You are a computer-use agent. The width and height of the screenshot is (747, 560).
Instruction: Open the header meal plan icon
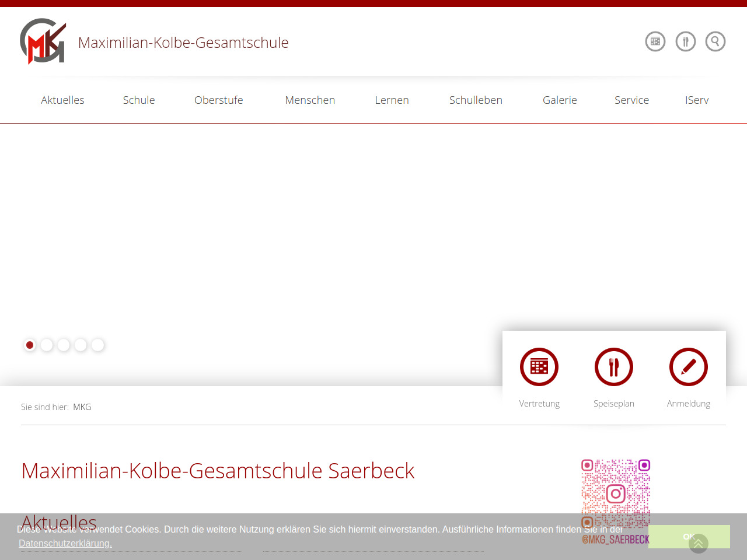(x=686, y=41)
